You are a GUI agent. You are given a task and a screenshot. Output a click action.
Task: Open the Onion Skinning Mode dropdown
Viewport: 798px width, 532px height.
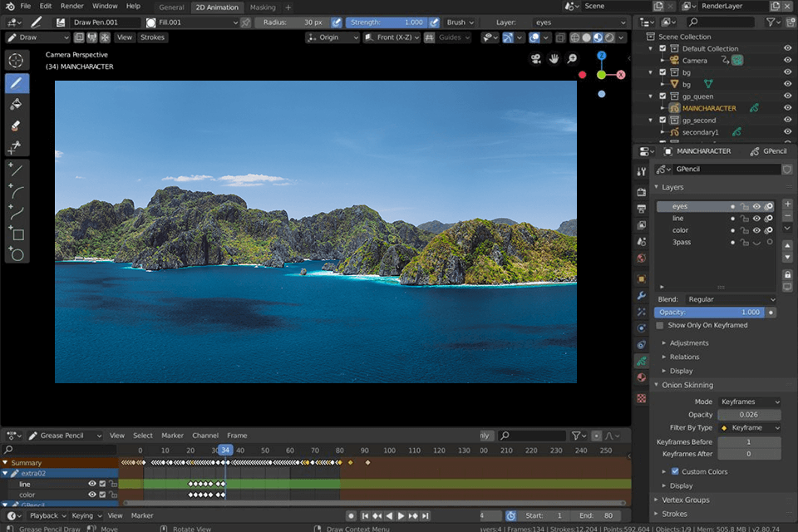(x=748, y=401)
